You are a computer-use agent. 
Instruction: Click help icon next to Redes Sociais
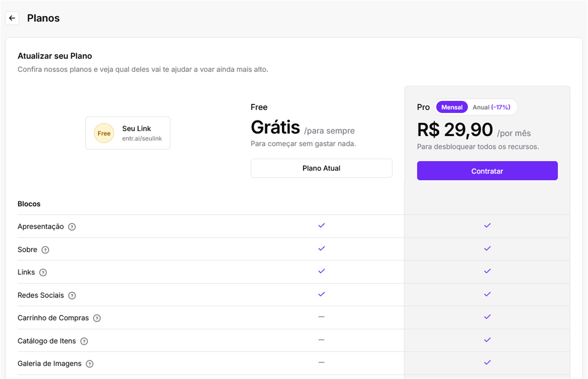(x=72, y=295)
